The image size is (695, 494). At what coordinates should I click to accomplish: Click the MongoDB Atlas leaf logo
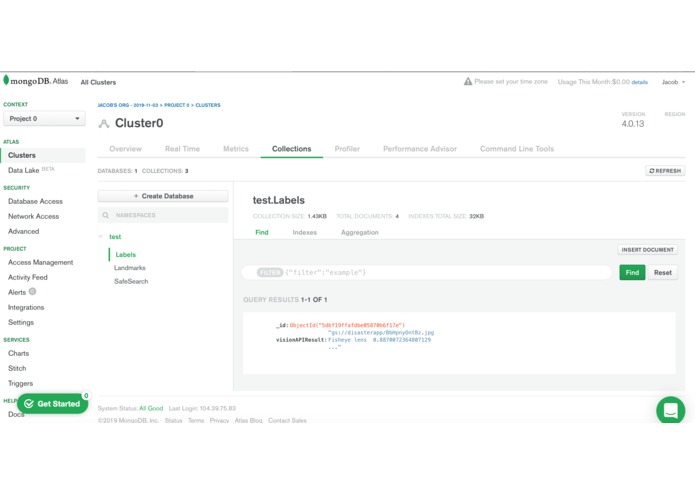[x=6, y=80]
